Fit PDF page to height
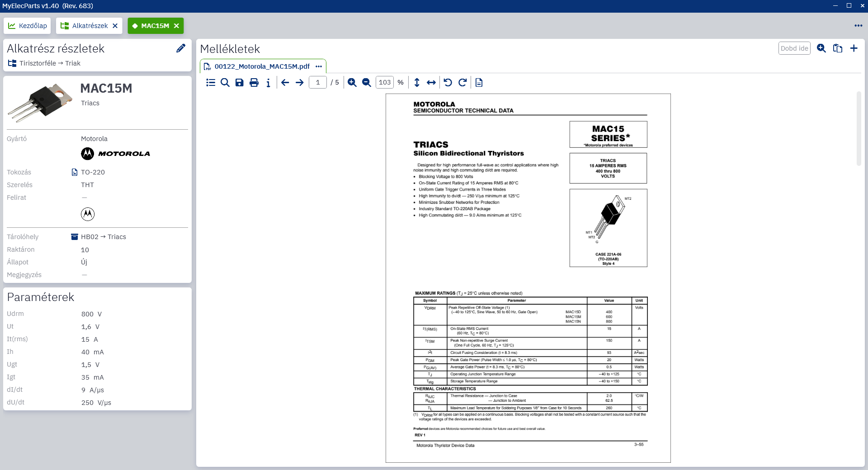Screen dimensions: 868x470 click(x=417, y=82)
